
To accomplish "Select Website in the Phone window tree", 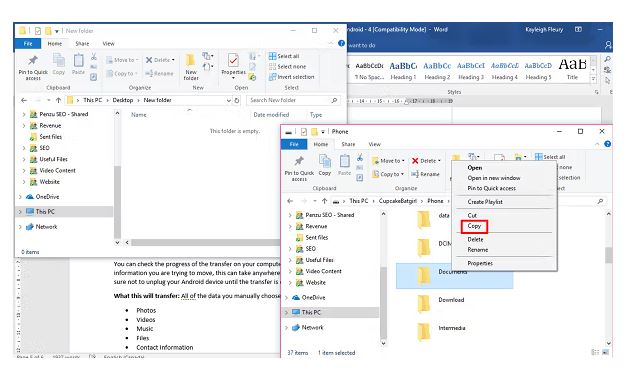I will (x=315, y=283).
